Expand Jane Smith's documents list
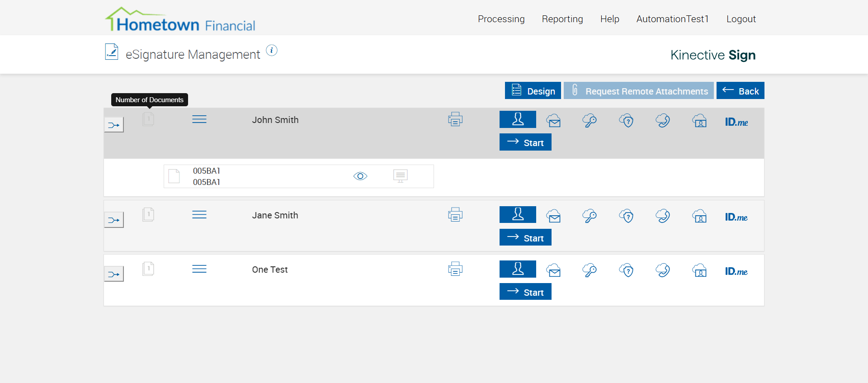868x383 pixels. point(148,214)
